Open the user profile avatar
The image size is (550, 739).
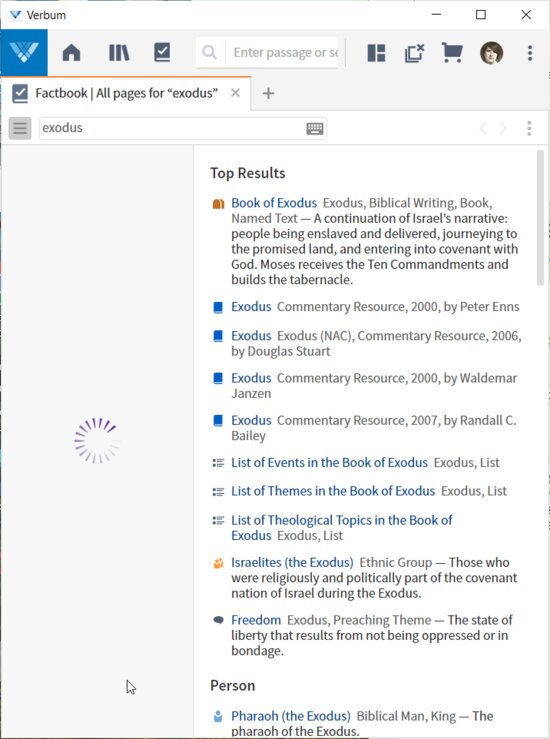coord(491,52)
